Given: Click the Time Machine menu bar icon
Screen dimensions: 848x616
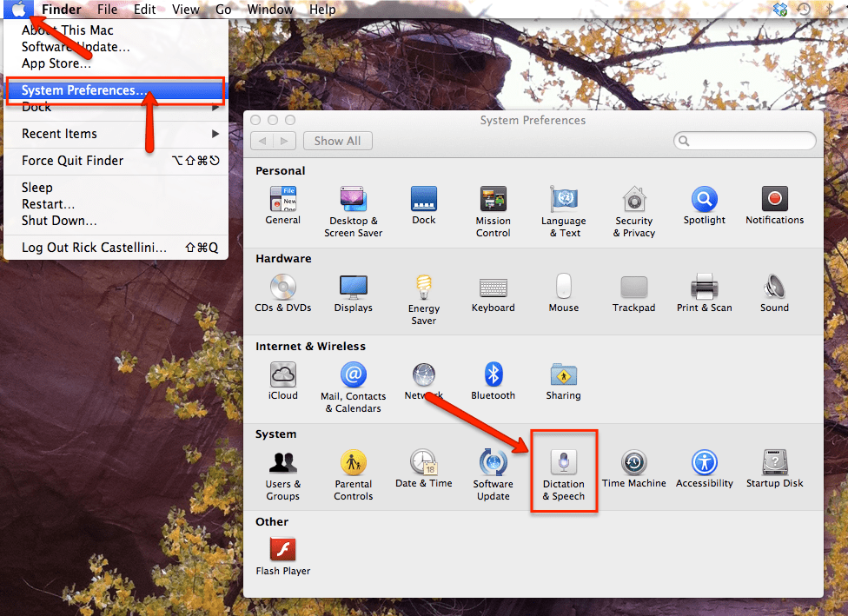Looking at the screenshot, I should coord(804,9).
